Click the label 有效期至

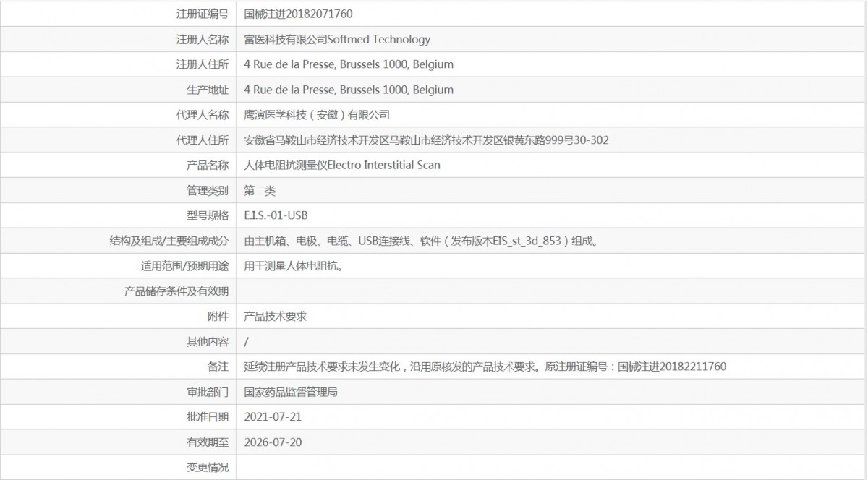pyautogui.click(x=208, y=442)
